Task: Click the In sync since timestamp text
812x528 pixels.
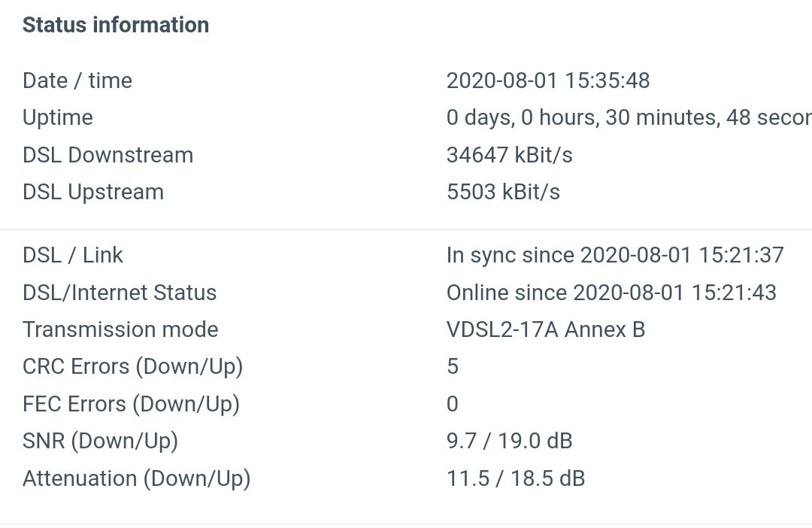Action: (x=615, y=256)
